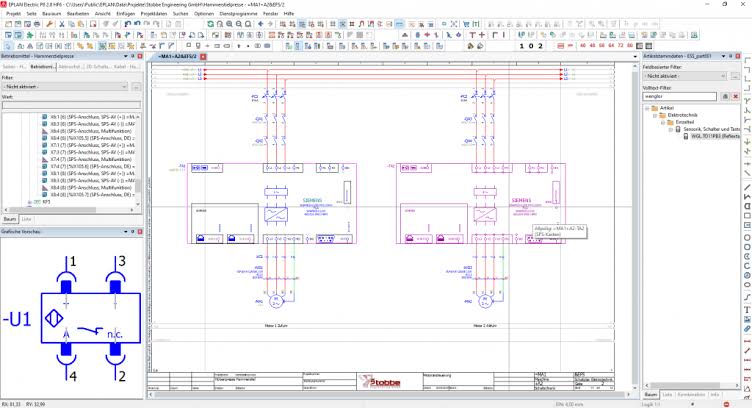Click the schematic canvas vertical scrollbar
The width and height of the screenshot is (752, 408).
click(635, 225)
